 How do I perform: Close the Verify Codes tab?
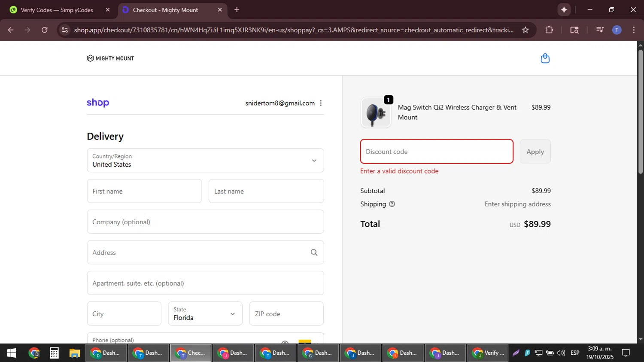[x=108, y=9]
